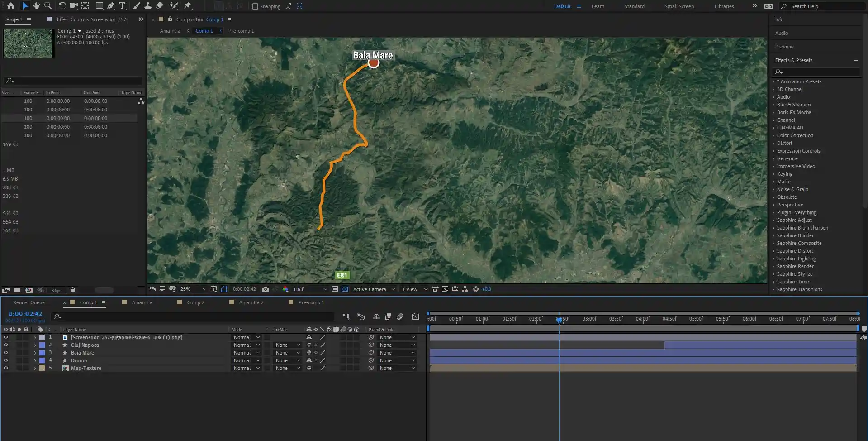Open the show channel RGB icon
Viewport: 868px width, 441px height.
point(285,289)
